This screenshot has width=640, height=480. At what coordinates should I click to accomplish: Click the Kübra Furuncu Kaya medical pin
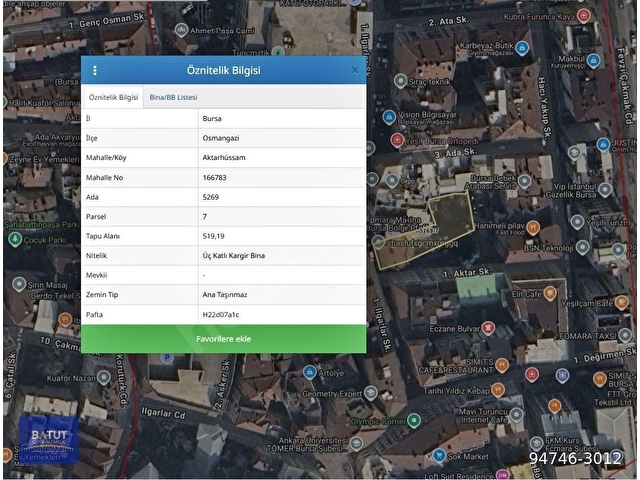point(584,16)
